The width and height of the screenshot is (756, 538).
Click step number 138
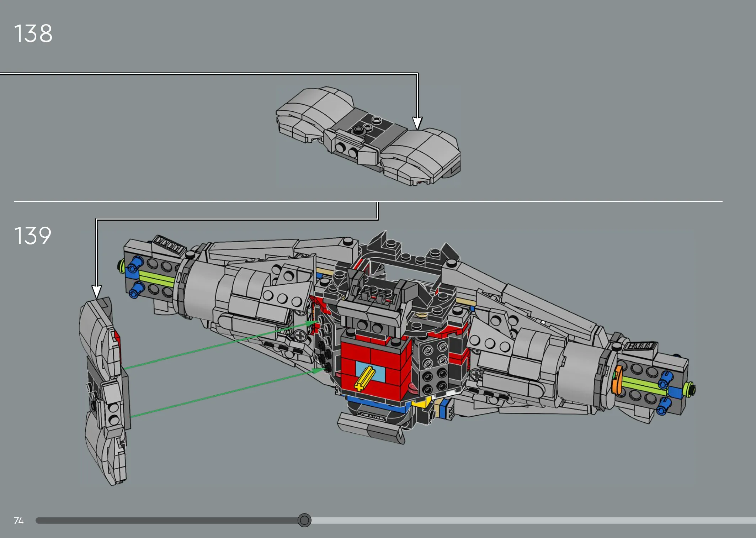tap(33, 34)
